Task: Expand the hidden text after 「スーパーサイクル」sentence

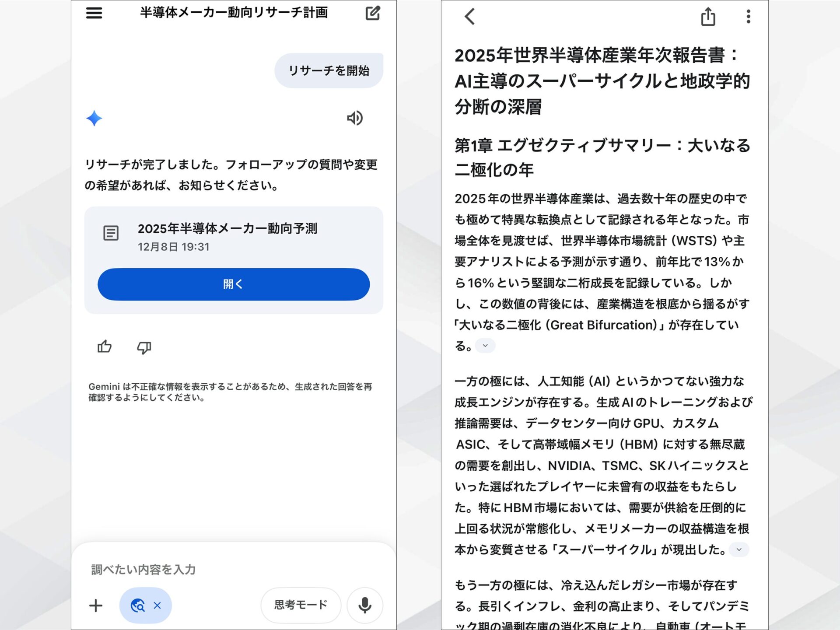Action: pyautogui.click(x=739, y=549)
